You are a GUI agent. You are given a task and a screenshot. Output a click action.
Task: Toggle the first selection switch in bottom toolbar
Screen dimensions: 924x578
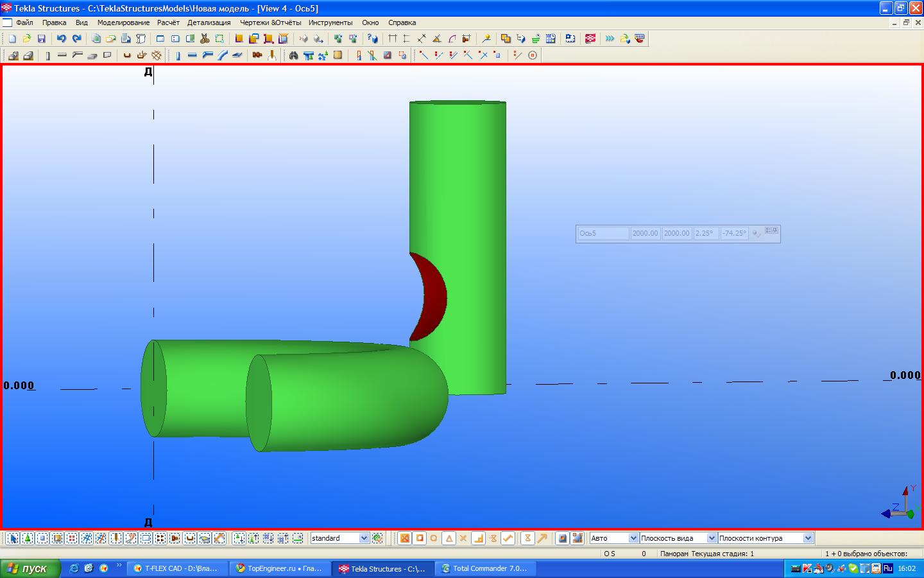pyautogui.click(x=13, y=538)
